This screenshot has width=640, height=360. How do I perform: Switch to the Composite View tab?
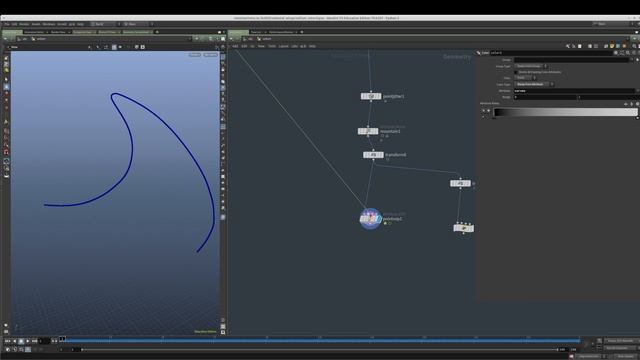pos(83,32)
